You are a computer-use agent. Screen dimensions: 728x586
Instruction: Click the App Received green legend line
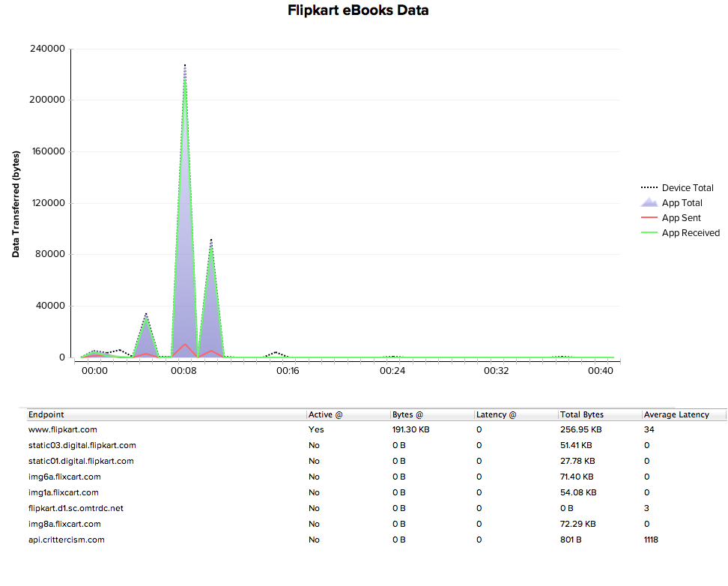click(x=649, y=232)
